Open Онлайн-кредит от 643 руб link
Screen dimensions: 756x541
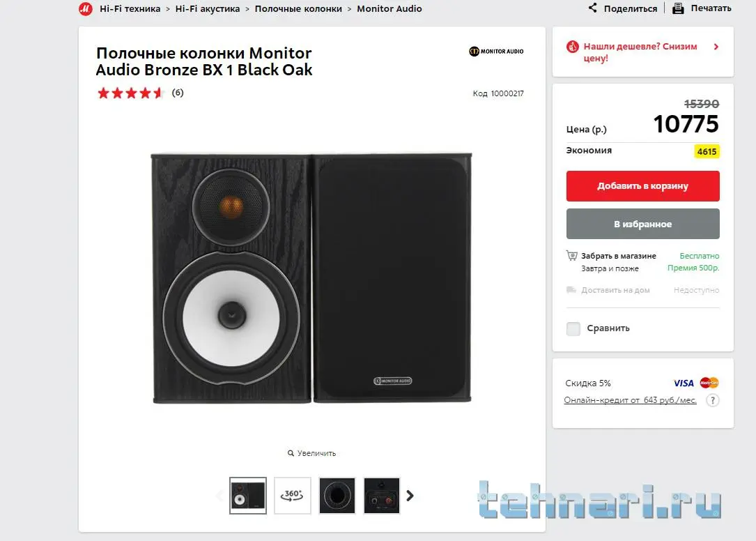[x=630, y=400]
